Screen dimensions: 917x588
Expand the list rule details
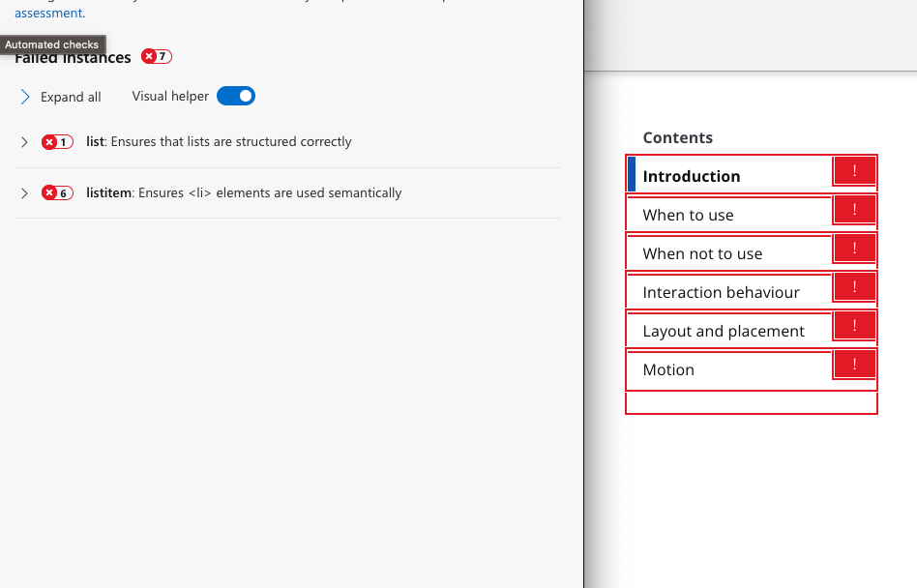click(24, 141)
